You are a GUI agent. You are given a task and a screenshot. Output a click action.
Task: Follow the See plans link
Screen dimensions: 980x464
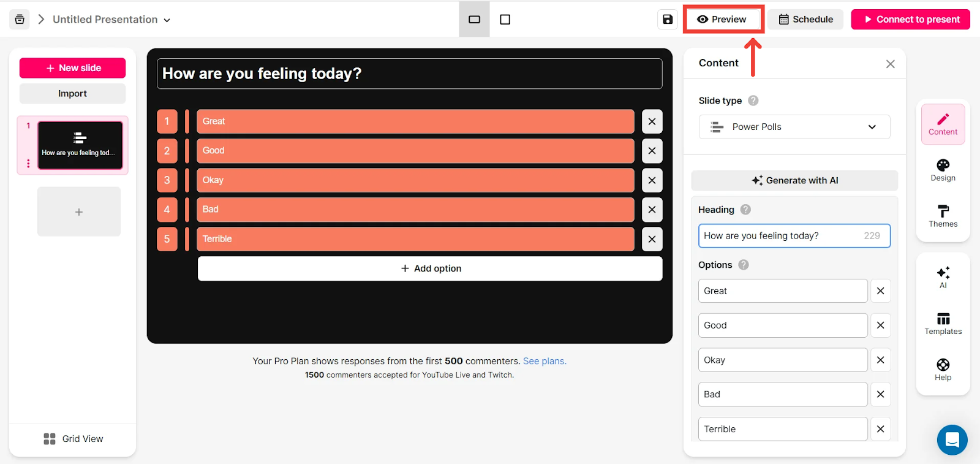(x=545, y=361)
